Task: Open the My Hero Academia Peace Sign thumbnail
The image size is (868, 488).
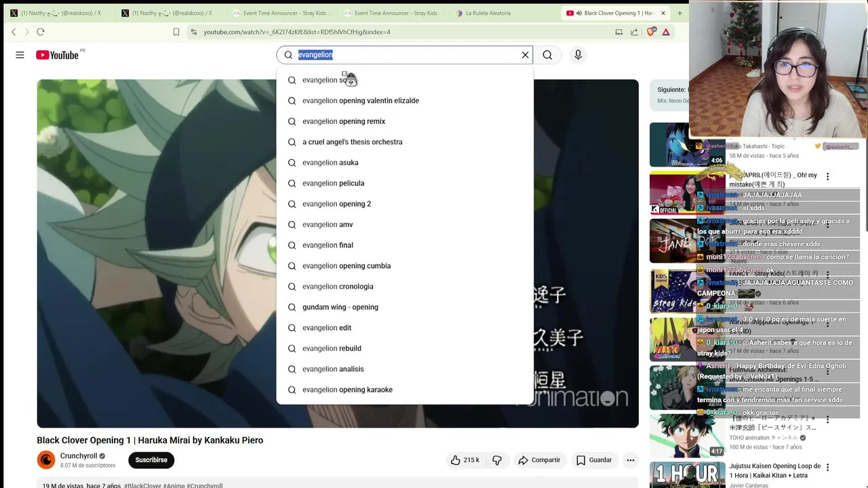Action: pyautogui.click(x=687, y=436)
